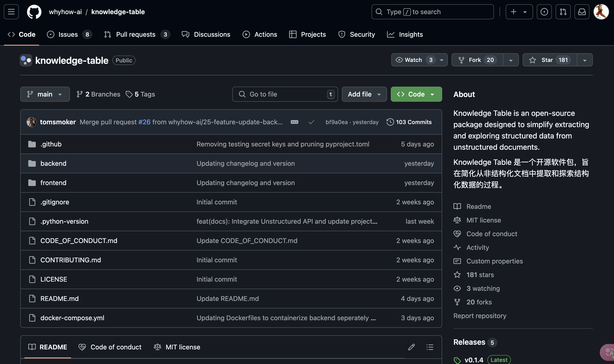Screen dimensions: 614x364
Task: Open the main branch selector dropdown
Action: 45,94
